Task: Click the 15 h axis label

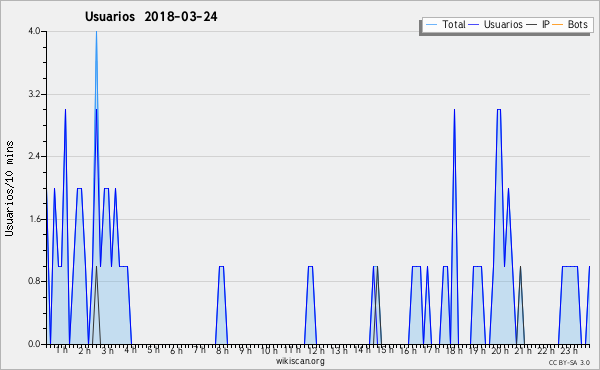Action: click(385, 350)
